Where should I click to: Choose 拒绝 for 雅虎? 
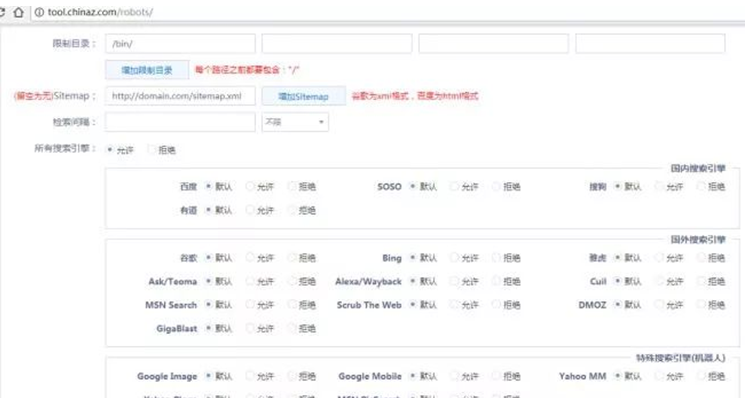(x=701, y=257)
